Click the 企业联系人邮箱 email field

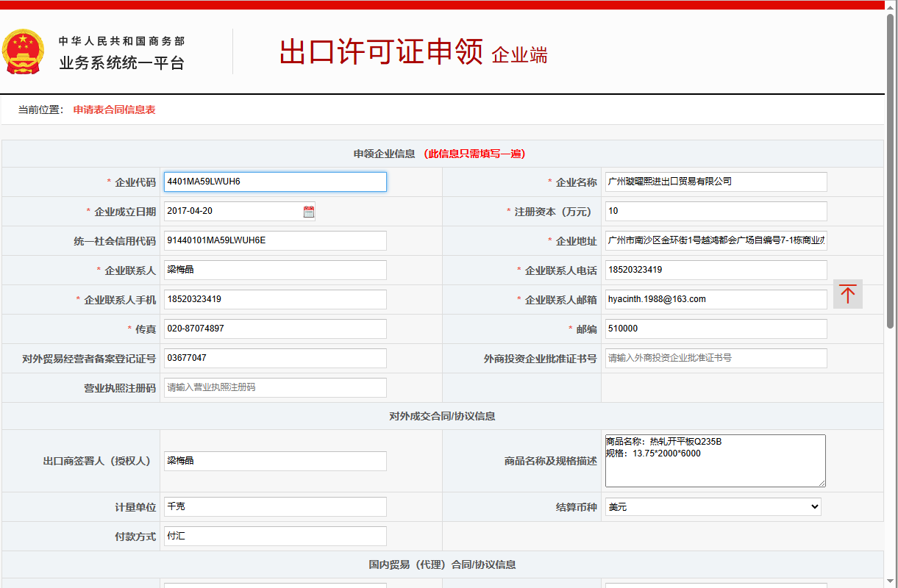716,299
